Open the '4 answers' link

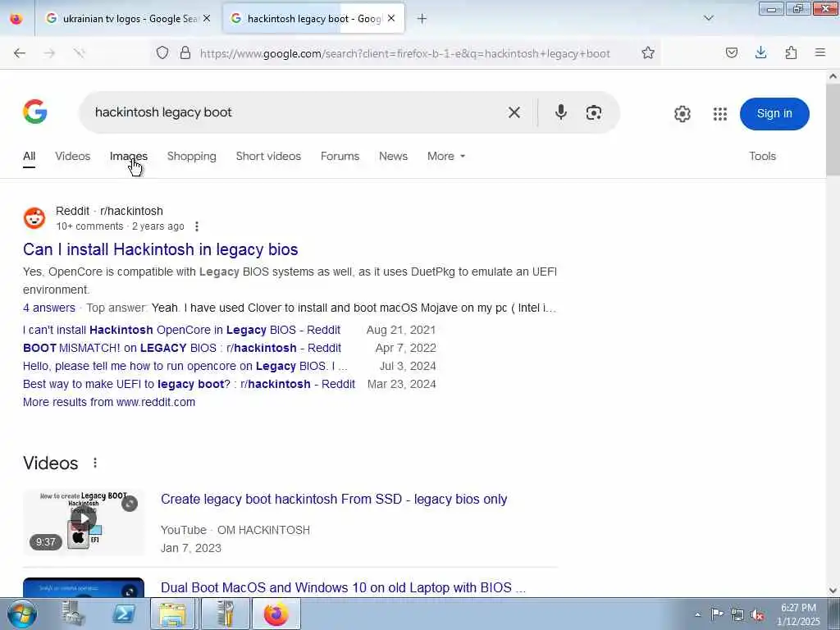click(x=48, y=308)
